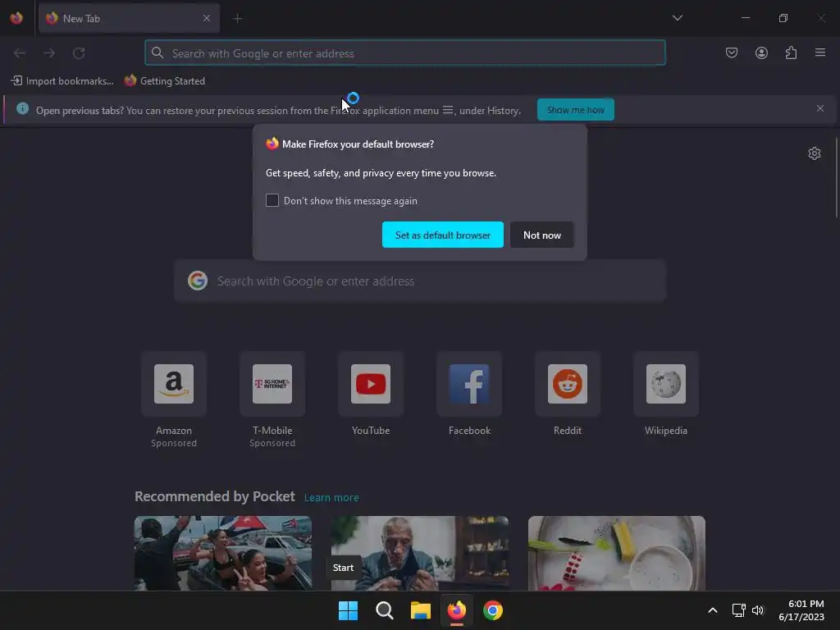This screenshot has height=630, width=840.
Task: Open the Pocket story showing an elderly man
Action: tap(420, 553)
